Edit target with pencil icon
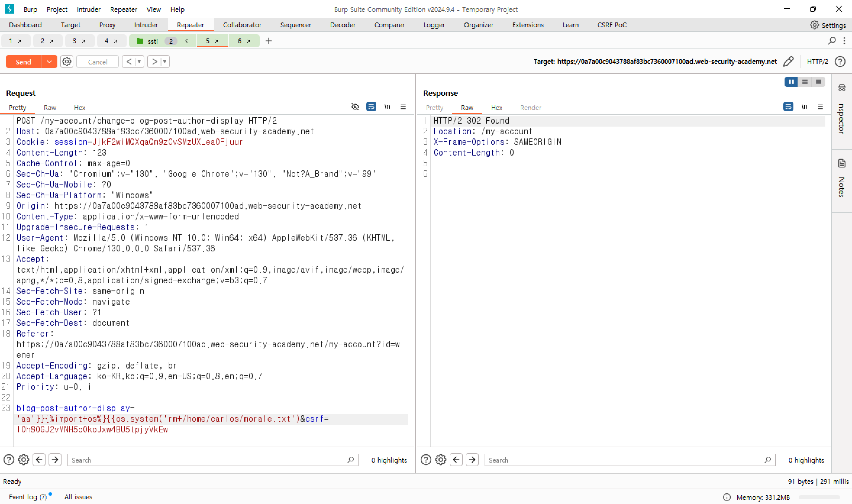Viewport: 852px width, 504px height. 788,62
